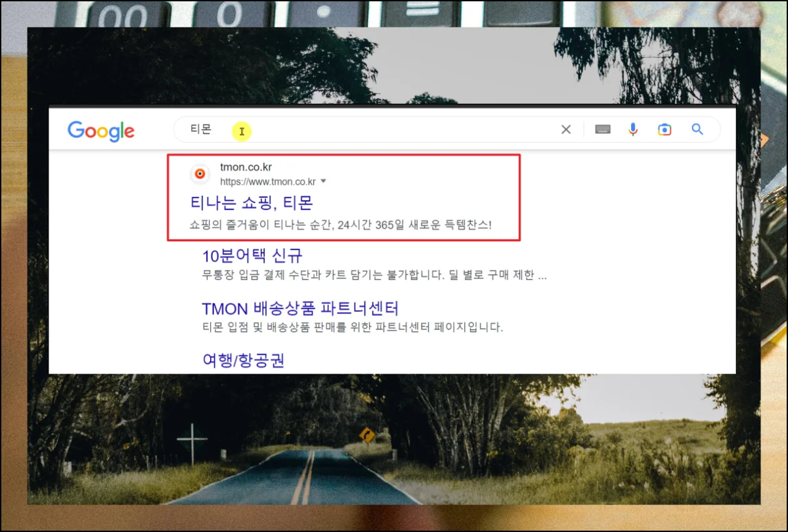Viewport: 788px width, 532px height.
Task: Click the tmon.co.kr site favicon
Action: pos(200,174)
